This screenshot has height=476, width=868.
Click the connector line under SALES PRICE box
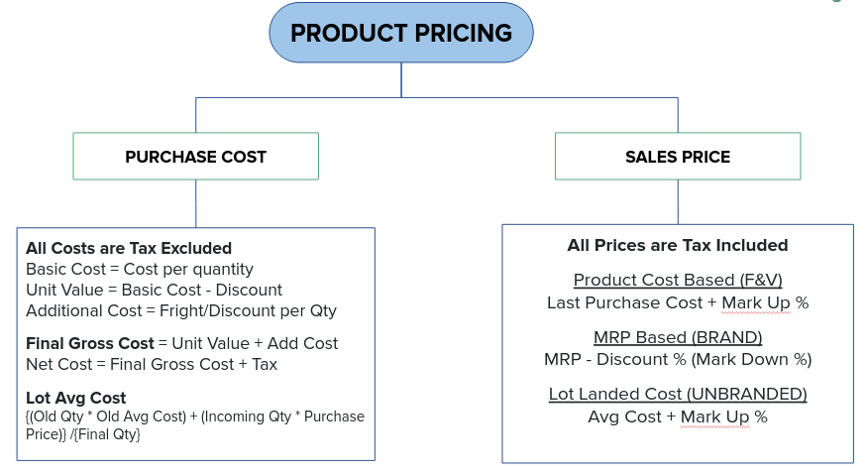tap(678, 201)
